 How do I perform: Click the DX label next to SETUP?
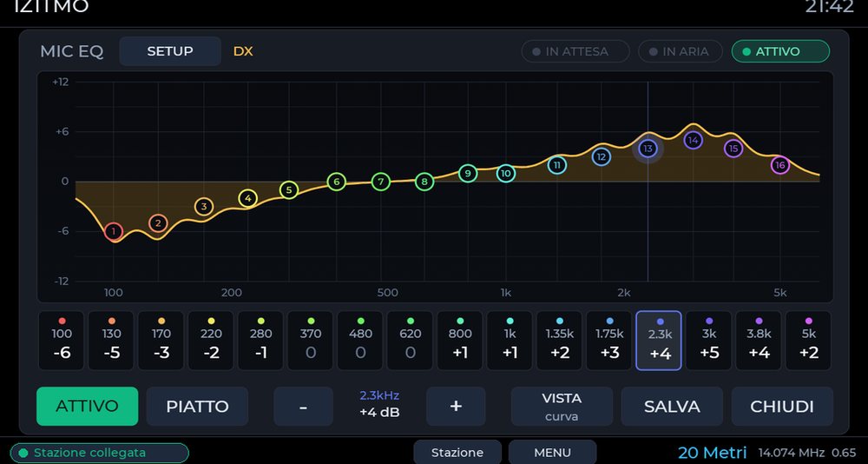click(x=243, y=51)
